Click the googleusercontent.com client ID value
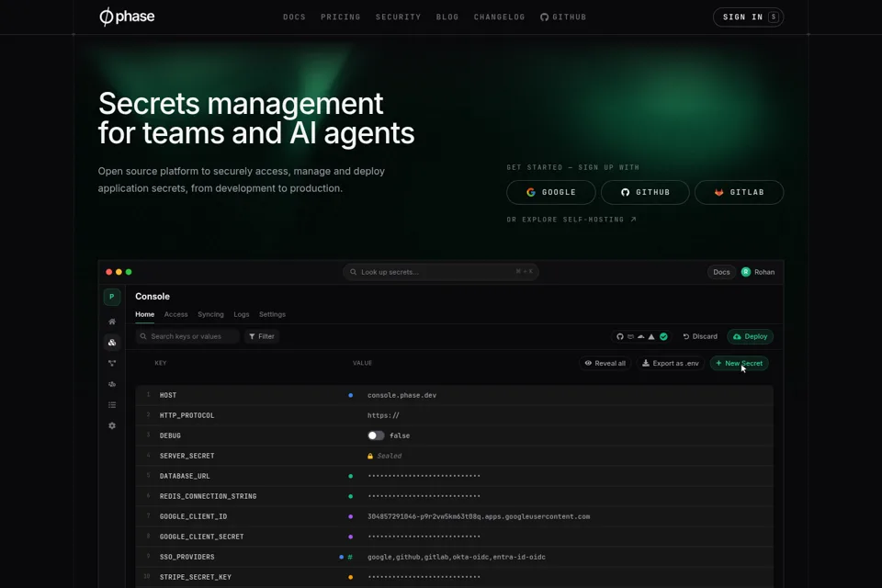882x588 pixels. click(x=479, y=516)
